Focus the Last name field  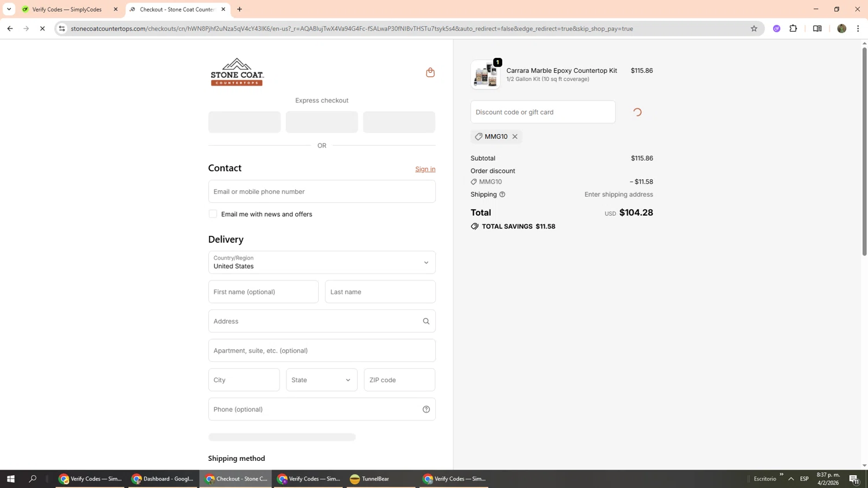[380, 292]
